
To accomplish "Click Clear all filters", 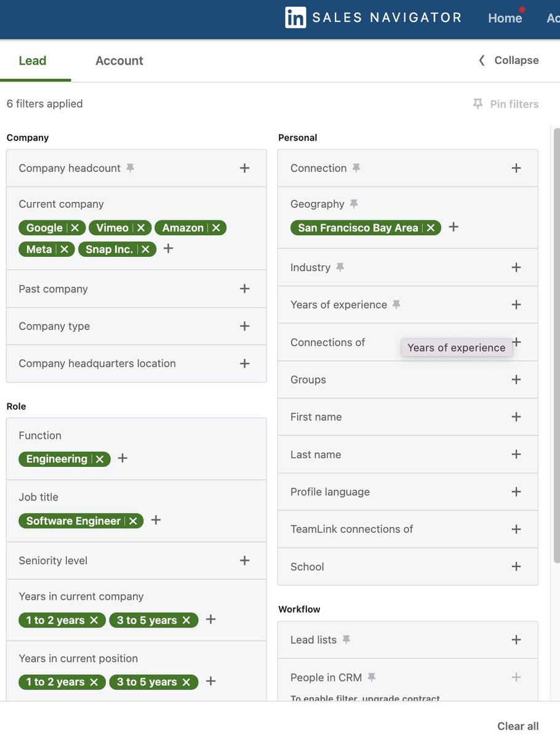I will point(518,726).
